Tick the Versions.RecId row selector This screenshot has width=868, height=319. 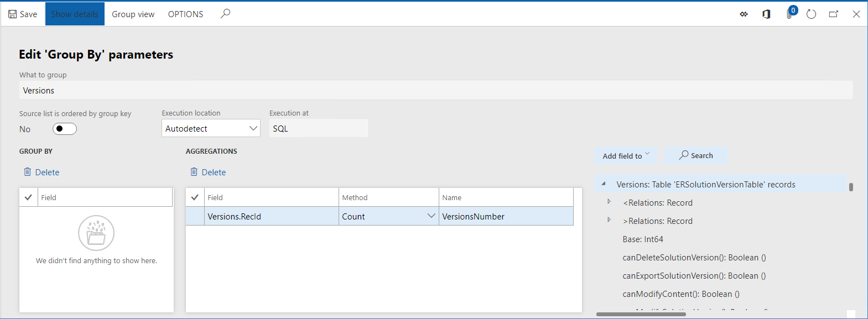[x=195, y=216]
